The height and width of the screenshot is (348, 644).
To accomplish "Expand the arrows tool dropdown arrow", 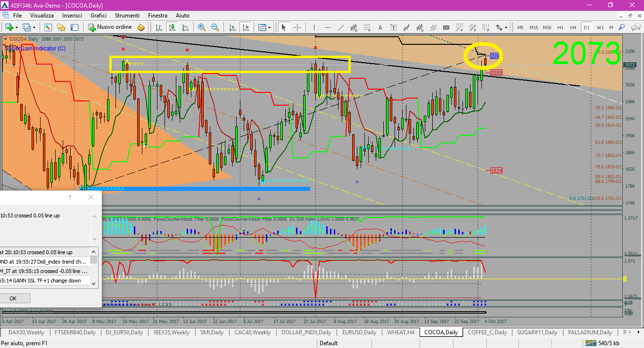I will (506, 27).
